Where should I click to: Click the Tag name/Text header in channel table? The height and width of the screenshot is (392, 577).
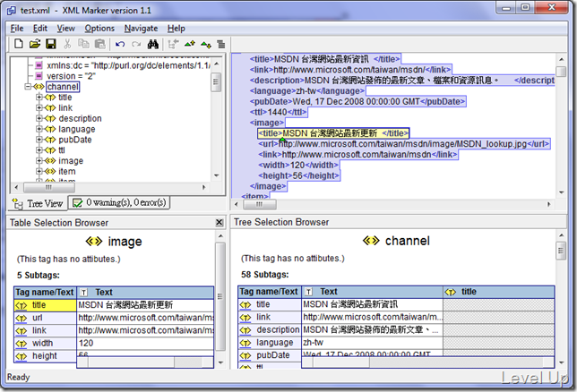click(270, 292)
